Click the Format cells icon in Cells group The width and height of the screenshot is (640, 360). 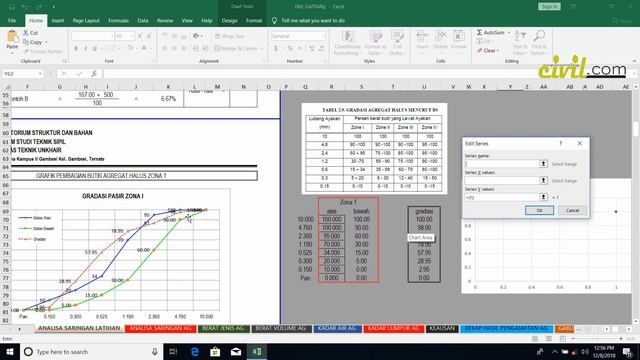[x=458, y=37]
